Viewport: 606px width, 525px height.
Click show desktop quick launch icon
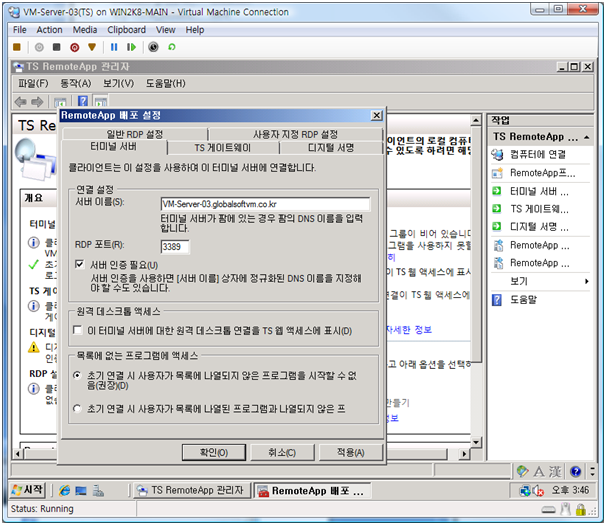[x=81, y=491]
